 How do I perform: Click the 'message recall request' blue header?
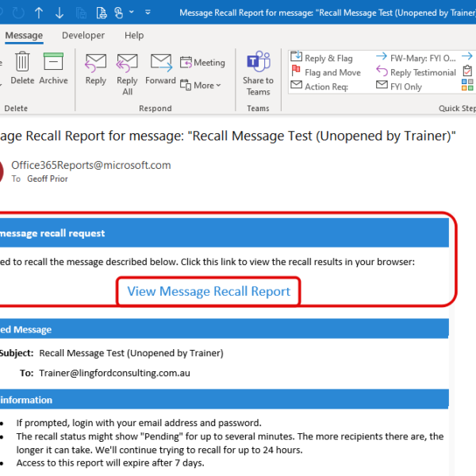pyautogui.click(x=225, y=233)
